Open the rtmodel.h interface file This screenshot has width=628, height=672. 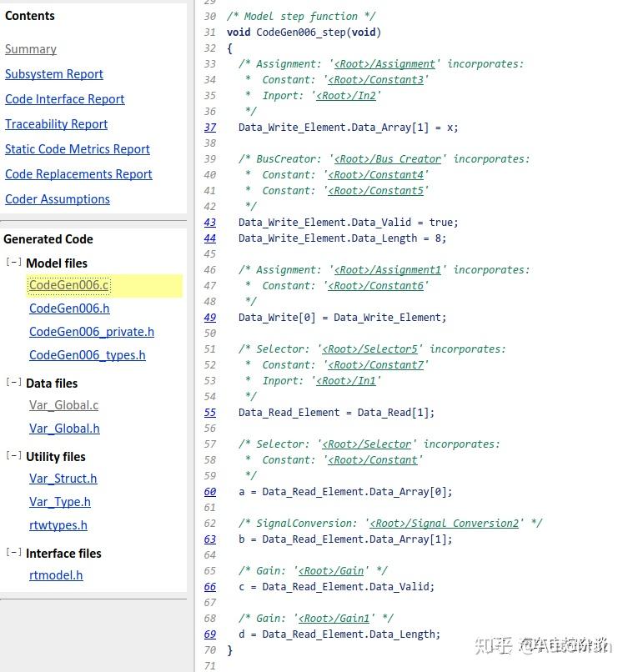56,575
